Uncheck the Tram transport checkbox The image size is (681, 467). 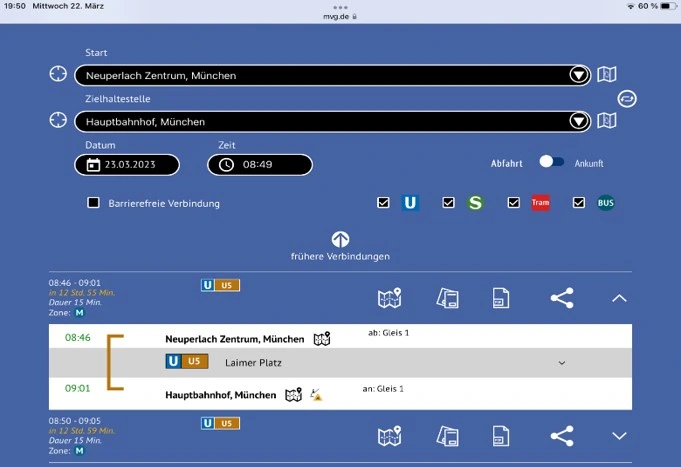(x=514, y=203)
